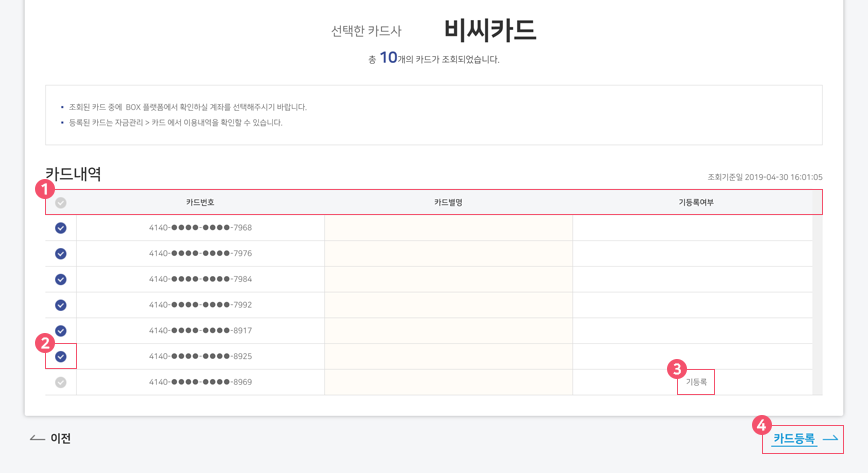Click the 카드등록 link
The image size is (868, 473).
coord(805,439)
